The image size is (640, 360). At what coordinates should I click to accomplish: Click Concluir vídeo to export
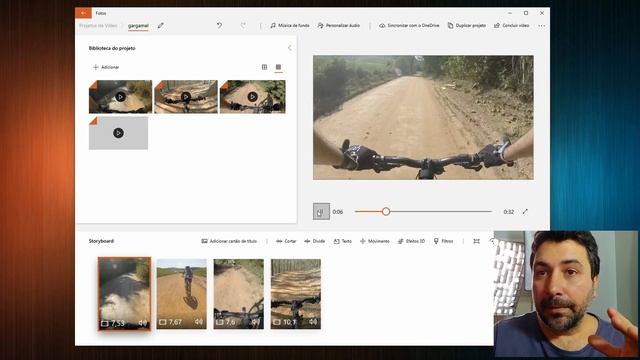(511, 25)
